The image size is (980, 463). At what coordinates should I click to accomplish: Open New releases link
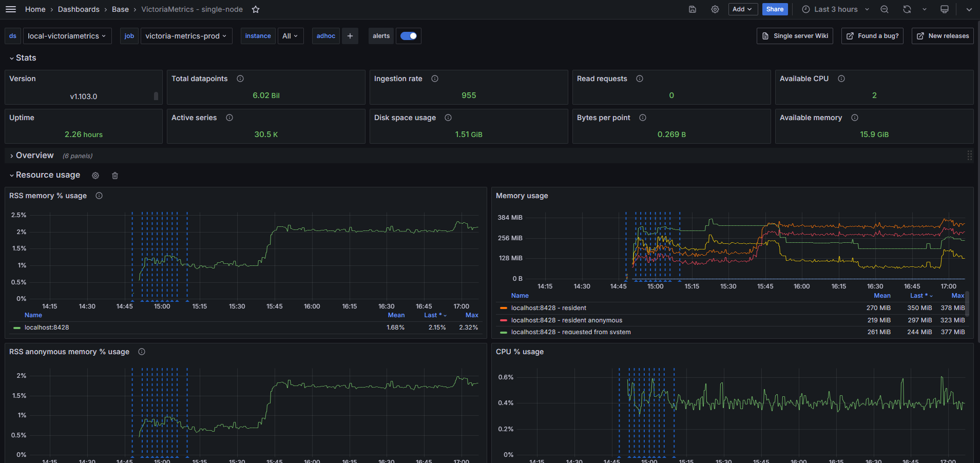[x=943, y=36]
